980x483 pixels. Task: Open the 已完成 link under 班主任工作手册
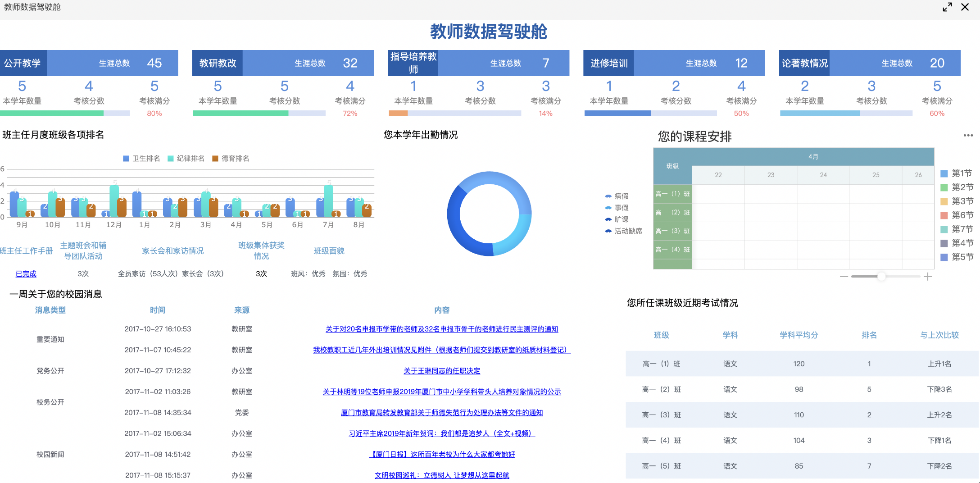point(26,273)
